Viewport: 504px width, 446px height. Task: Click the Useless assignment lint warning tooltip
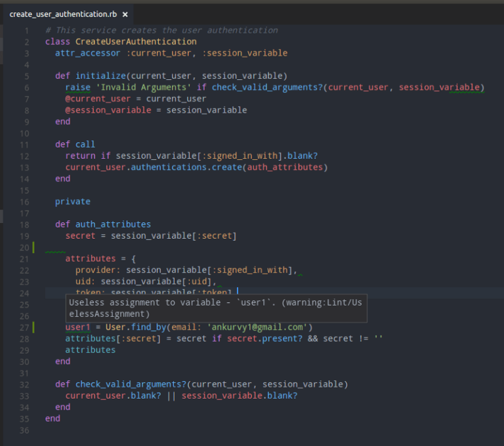click(x=215, y=308)
